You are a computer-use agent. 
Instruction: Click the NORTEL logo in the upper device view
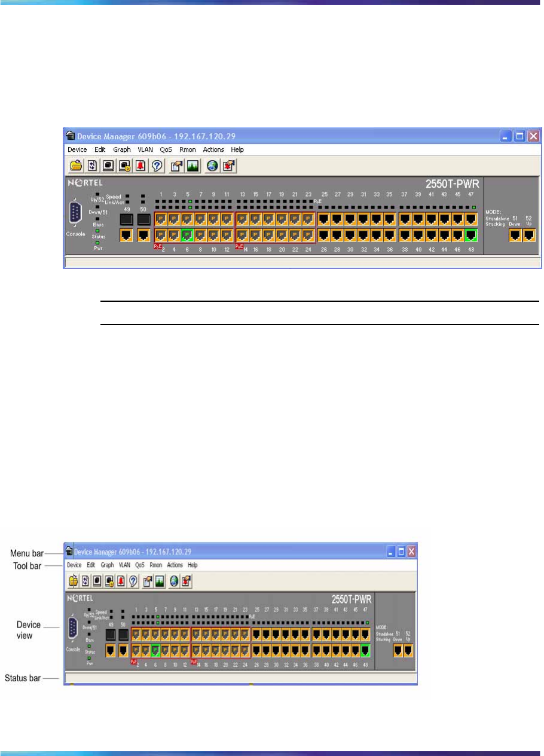tap(85, 182)
